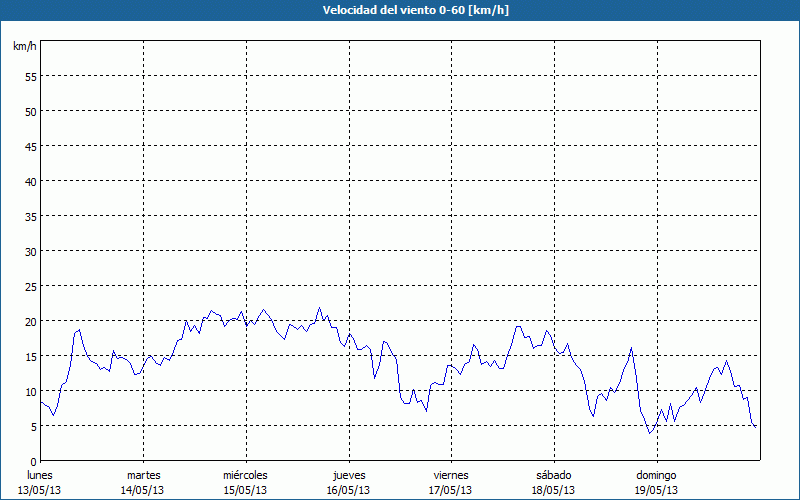Select the 'sábado' day label
This screenshot has width=800, height=500.
point(553,475)
